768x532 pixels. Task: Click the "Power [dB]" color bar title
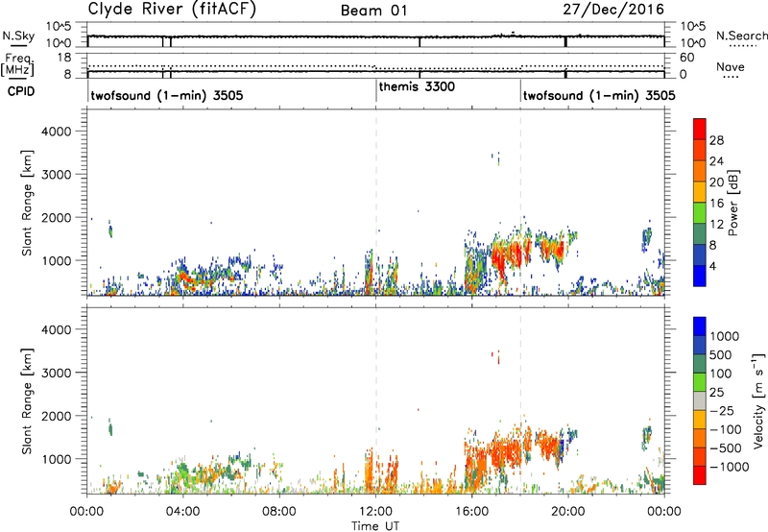pyautogui.click(x=732, y=203)
